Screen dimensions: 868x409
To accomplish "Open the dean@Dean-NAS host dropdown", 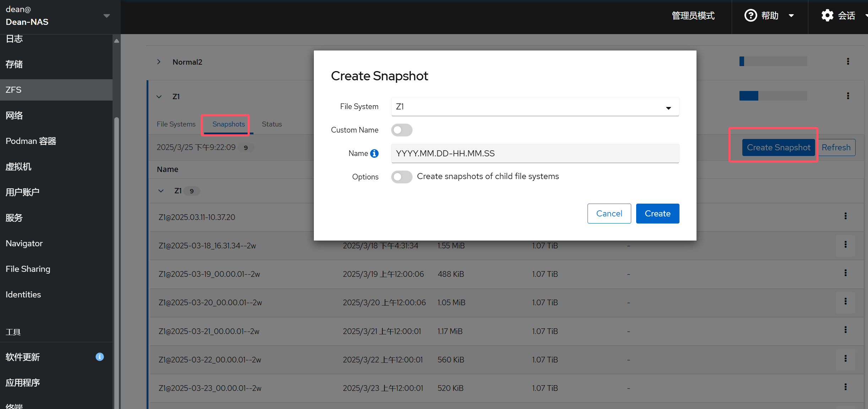I will 107,16.
